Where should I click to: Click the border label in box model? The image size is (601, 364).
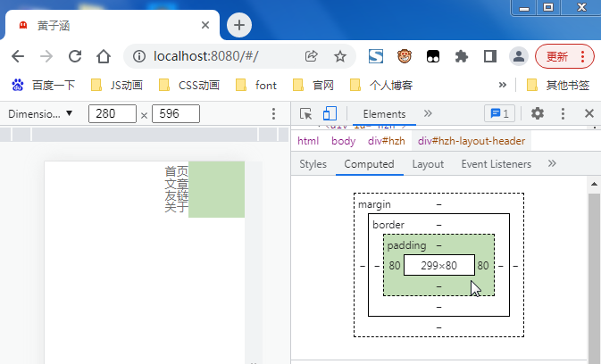point(388,225)
